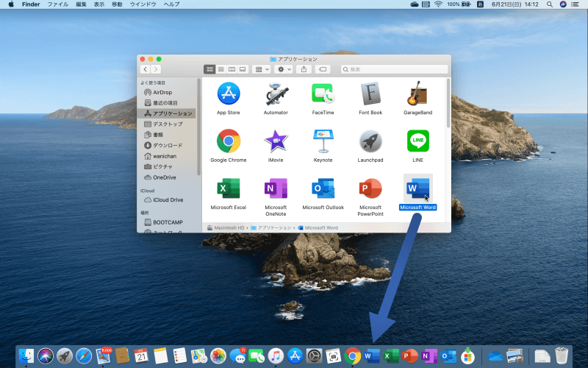Open System Preferences from the Dock
This screenshot has height=368, width=588.
(x=315, y=355)
